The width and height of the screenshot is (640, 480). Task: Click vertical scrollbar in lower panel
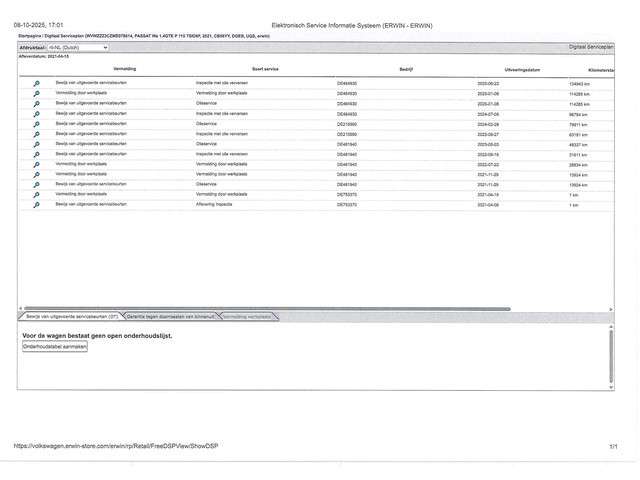point(610,355)
